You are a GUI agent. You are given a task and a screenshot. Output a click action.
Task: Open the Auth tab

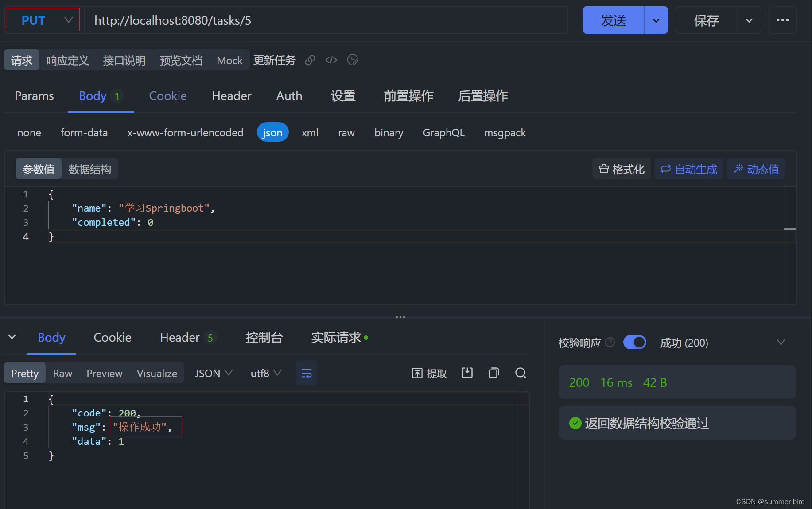coord(289,96)
